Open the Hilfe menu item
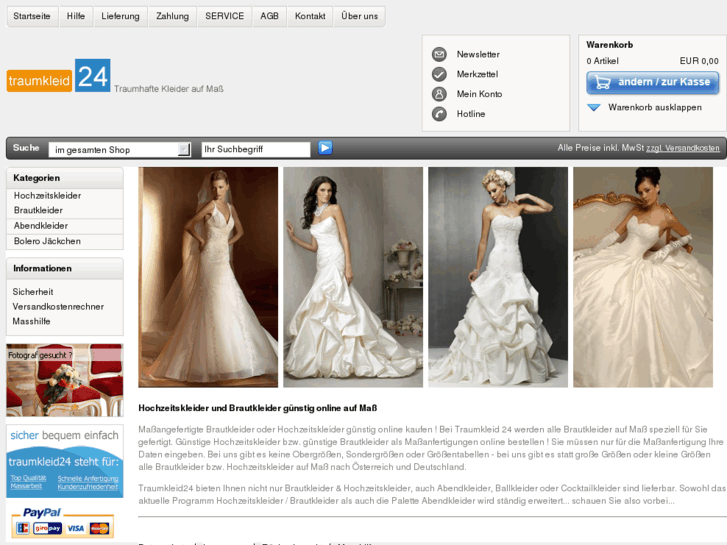Screen dimensions: 727x545 pos(76,16)
